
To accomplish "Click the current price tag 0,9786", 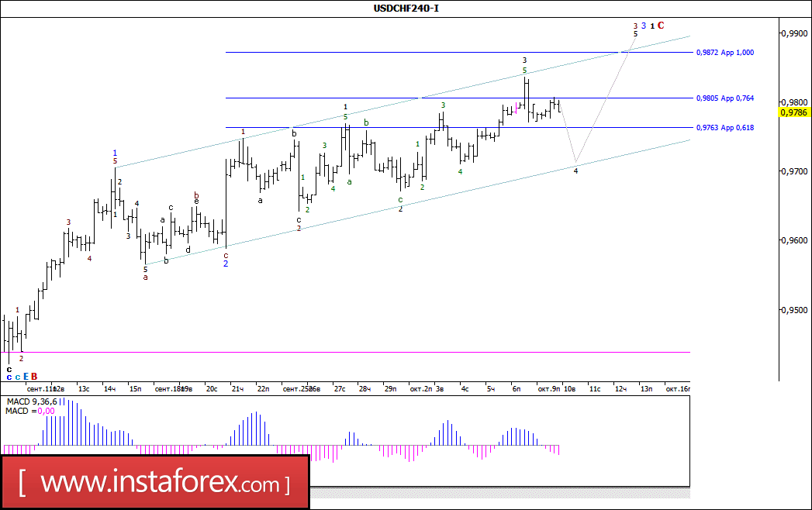I will pos(794,112).
